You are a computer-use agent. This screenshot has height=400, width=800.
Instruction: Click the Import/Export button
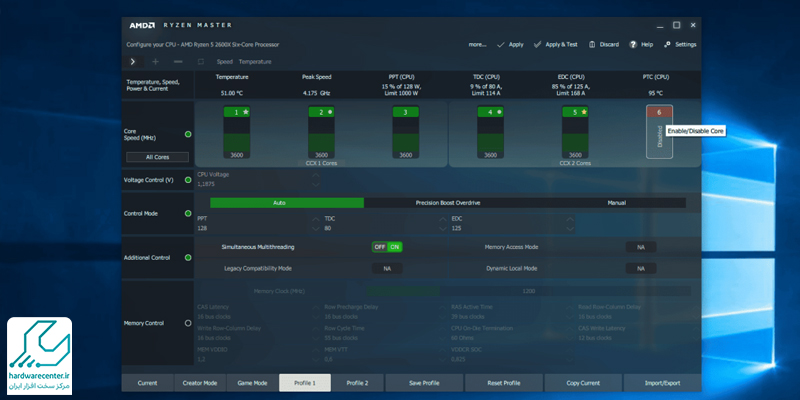[x=662, y=383]
